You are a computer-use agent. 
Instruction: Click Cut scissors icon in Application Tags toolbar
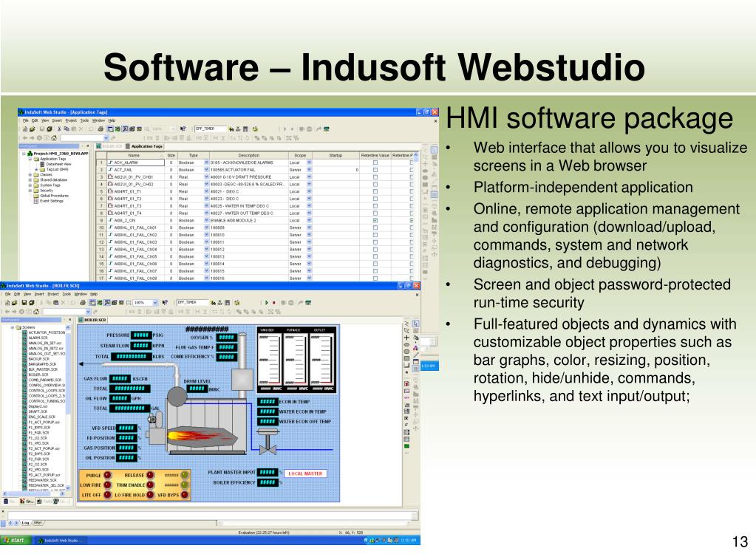coord(60,129)
